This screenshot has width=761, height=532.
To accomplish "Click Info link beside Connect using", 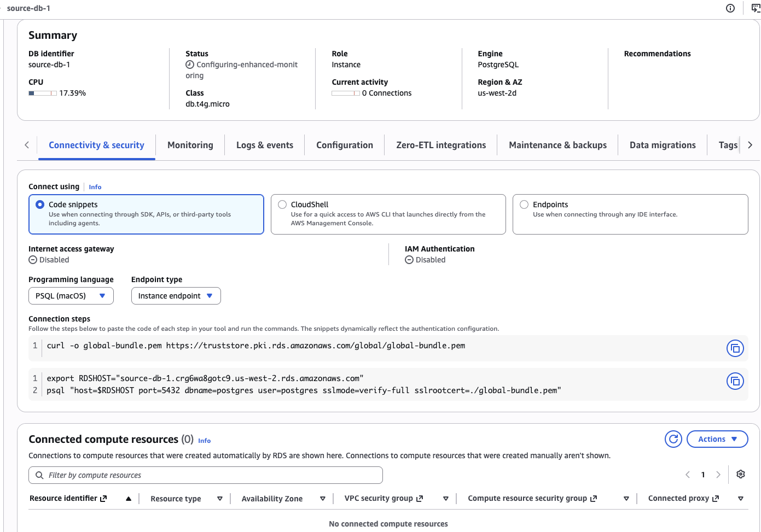I will tap(95, 187).
